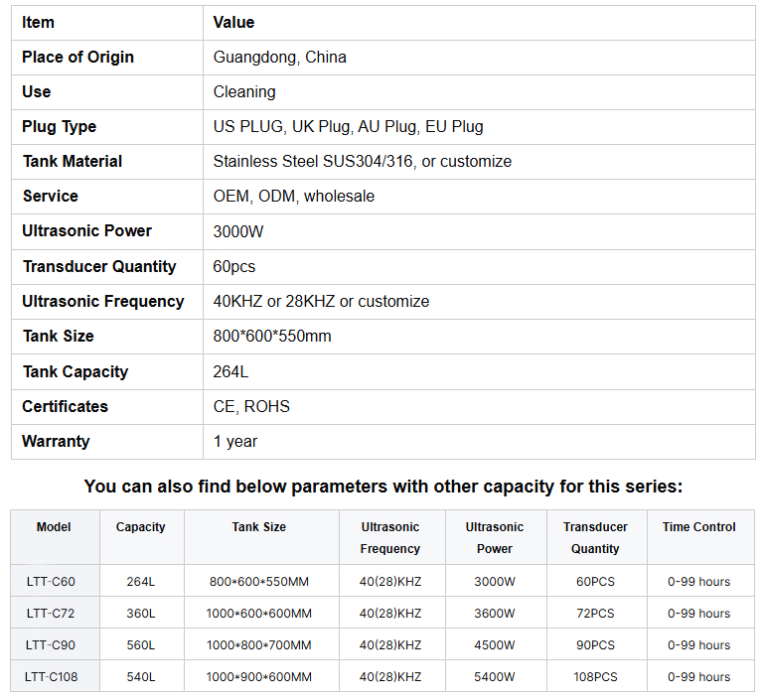Click the 5400W ultrasonic power cell
The image size is (763, 700).
click(496, 676)
